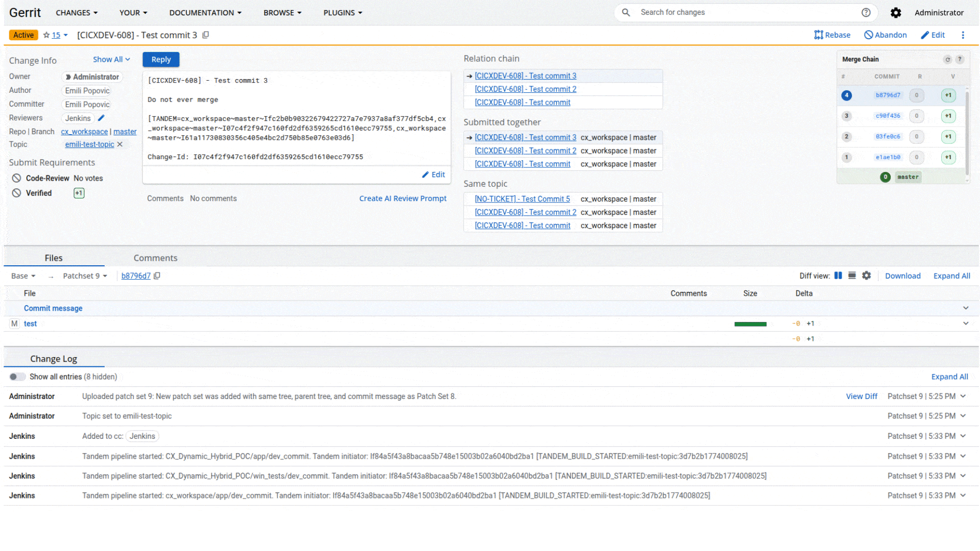Click the Merge Chain scrollbar
Viewport: 980px width, 551px height.
(x=967, y=133)
